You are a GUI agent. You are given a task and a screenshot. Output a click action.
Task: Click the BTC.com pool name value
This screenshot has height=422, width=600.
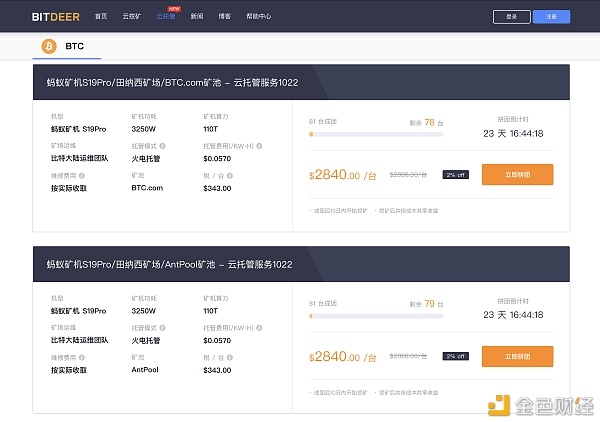[x=147, y=188]
